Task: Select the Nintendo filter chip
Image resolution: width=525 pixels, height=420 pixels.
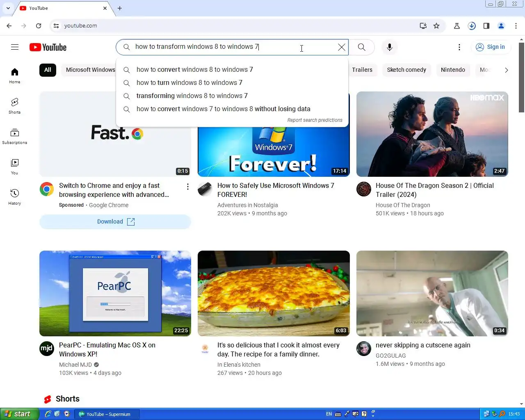Action: (453, 70)
